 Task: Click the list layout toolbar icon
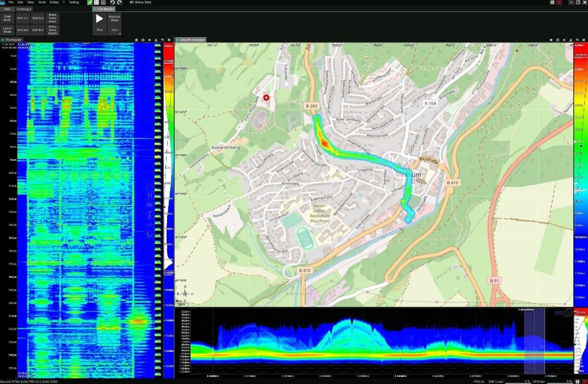coord(96,2)
